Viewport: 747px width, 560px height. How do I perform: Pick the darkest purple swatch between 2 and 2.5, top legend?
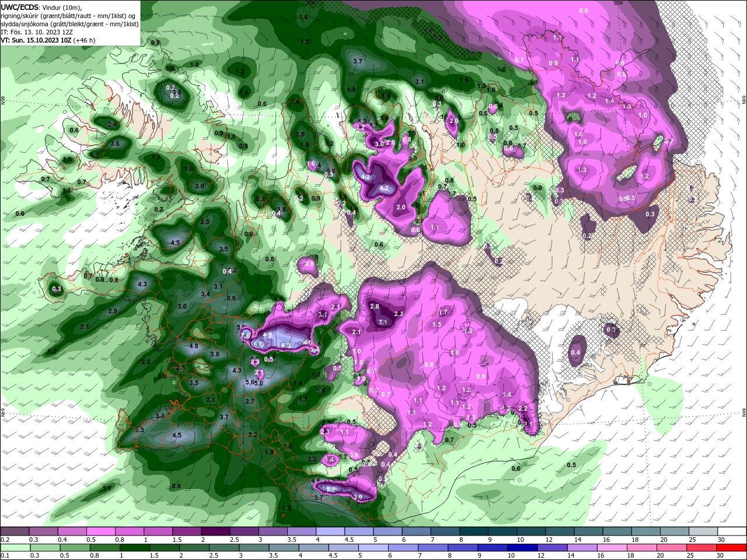[215, 531]
